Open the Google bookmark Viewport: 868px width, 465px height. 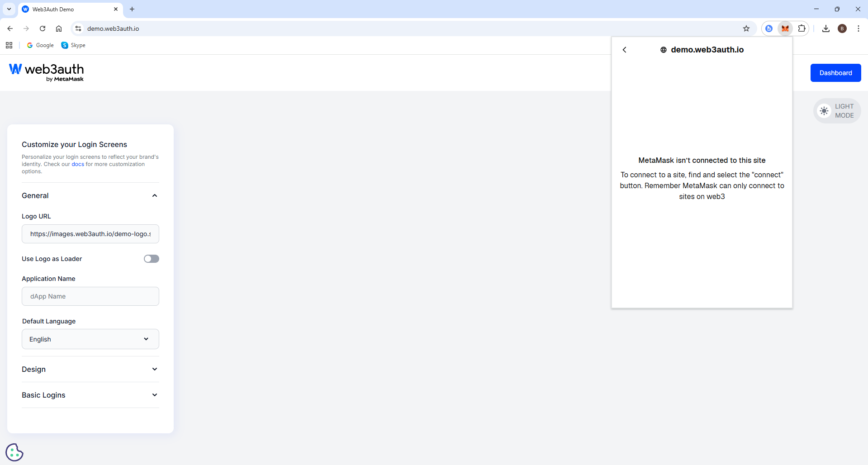pos(40,45)
